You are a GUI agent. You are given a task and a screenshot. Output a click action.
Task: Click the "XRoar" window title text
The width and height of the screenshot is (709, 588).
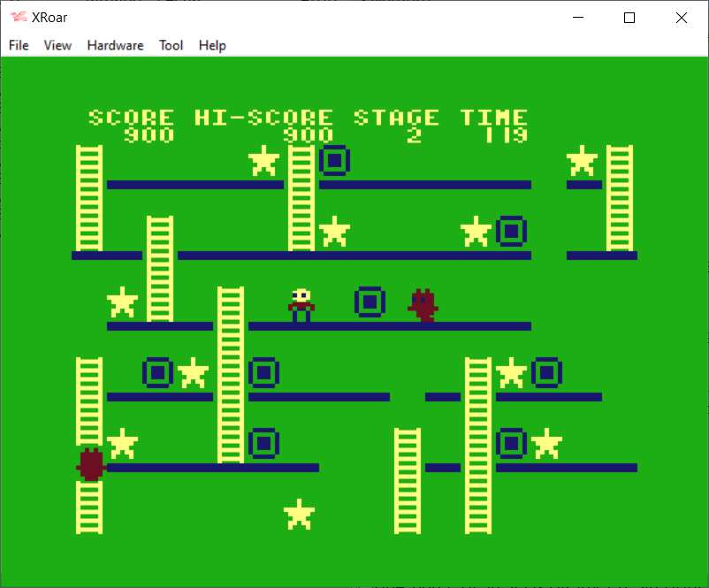50,18
